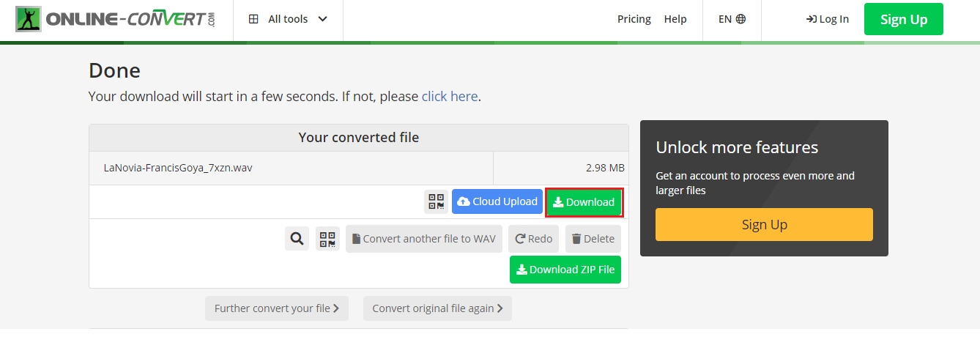Expand Further convert your file option
980x337 pixels.
[276, 308]
